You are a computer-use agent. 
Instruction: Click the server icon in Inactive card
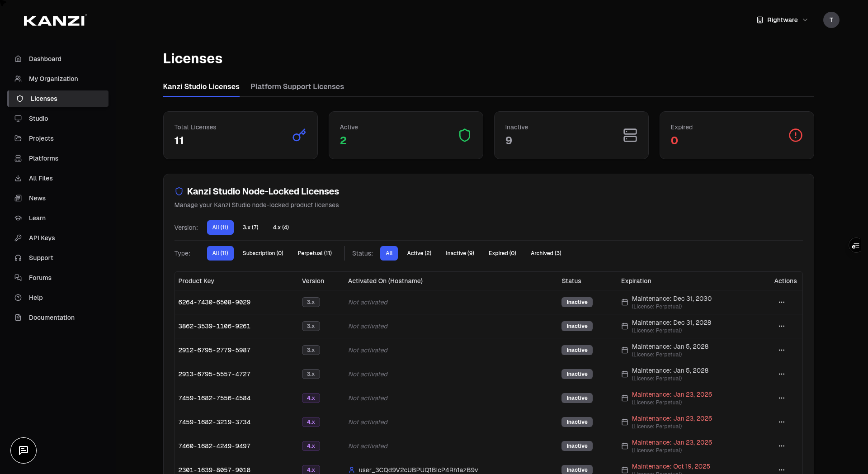point(630,135)
